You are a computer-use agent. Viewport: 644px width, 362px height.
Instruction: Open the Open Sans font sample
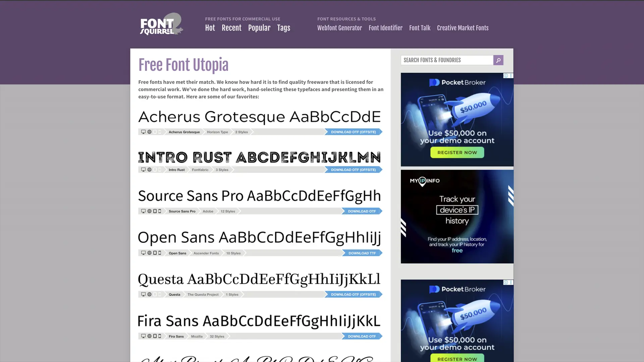260,238
